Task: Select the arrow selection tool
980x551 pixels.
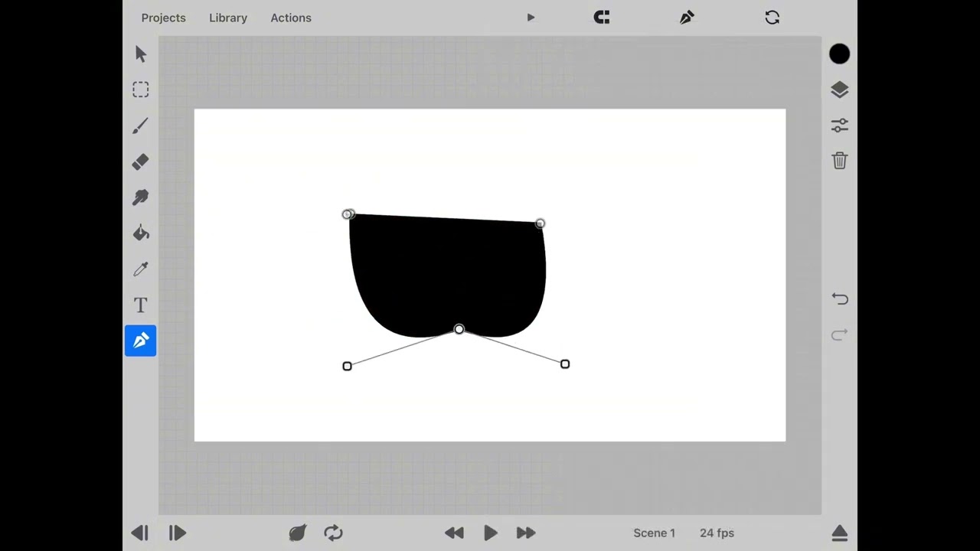Action: (x=141, y=54)
